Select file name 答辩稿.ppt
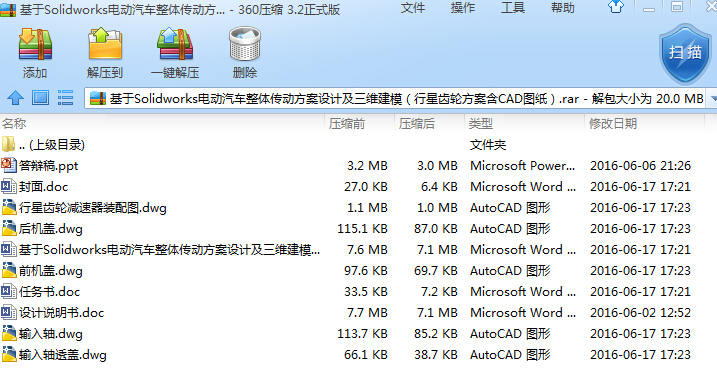This screenshot has width=717, height=370. click(x=48, y=166)
